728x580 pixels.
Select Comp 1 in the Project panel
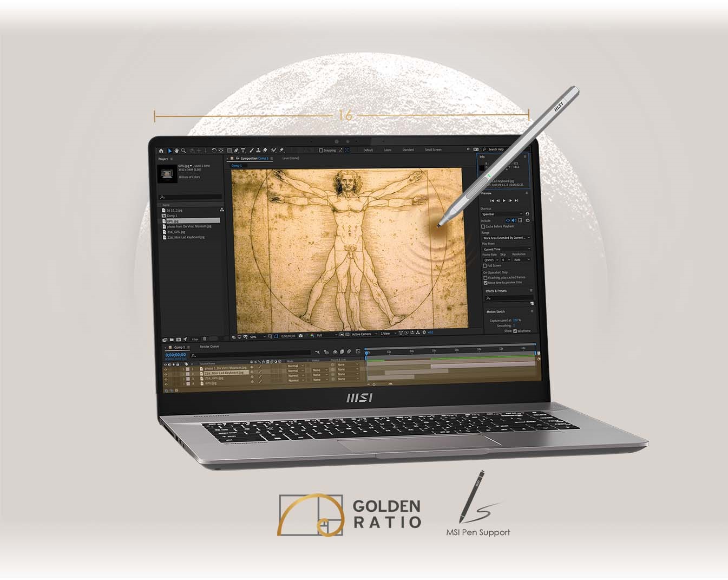tap(172, 216)
